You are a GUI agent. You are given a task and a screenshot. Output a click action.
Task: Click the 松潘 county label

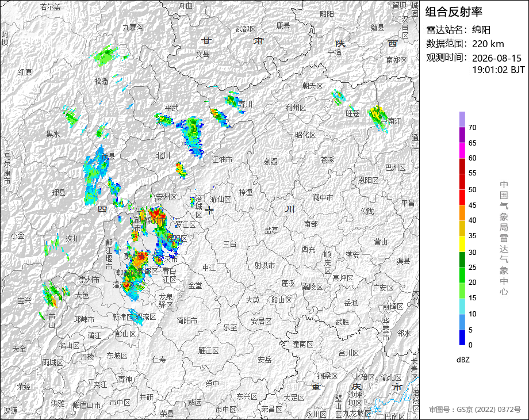point(102,81)
